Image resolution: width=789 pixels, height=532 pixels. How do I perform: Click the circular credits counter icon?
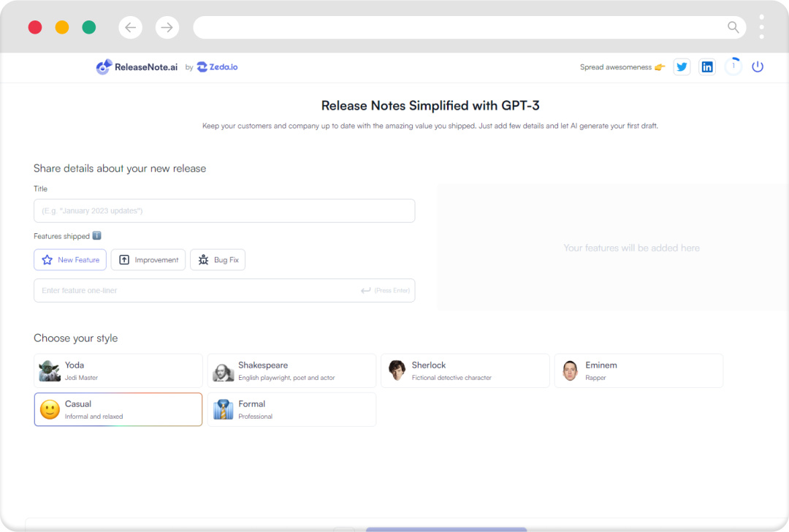pyautogui.click(x=733, y=66)
